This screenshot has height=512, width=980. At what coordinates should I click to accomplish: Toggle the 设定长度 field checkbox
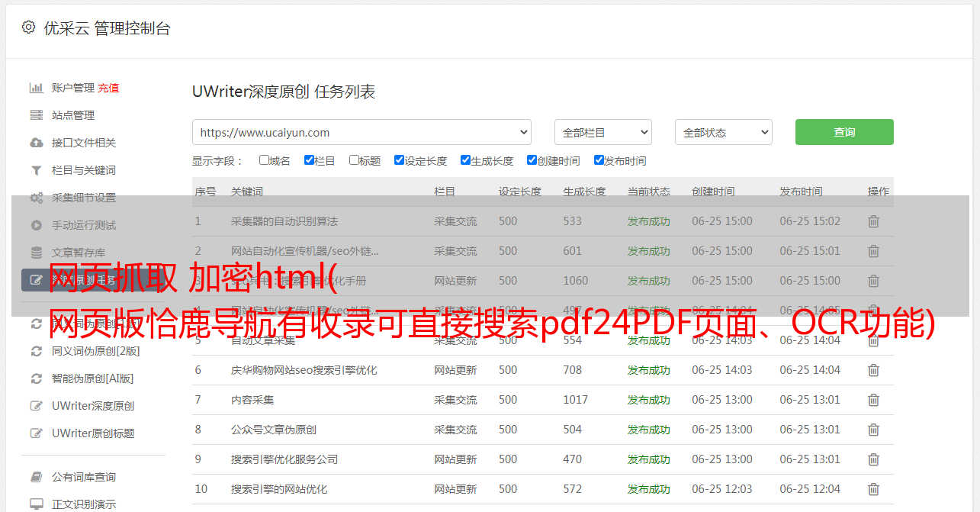[x=399, y=160]
